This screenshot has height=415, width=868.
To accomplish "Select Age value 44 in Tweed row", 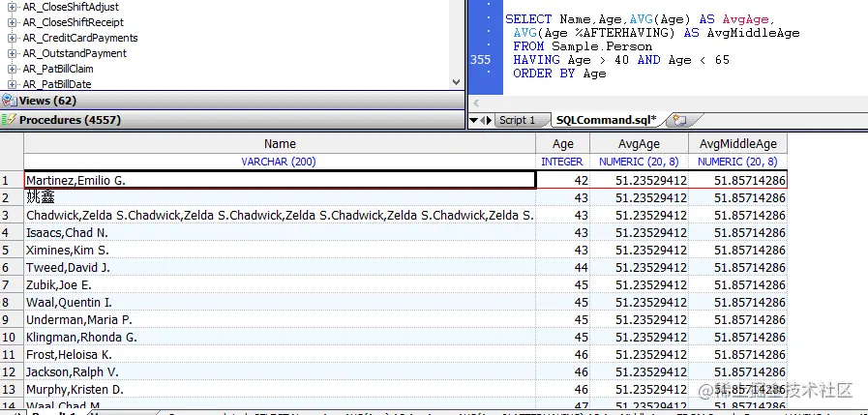I will [562, 267].
